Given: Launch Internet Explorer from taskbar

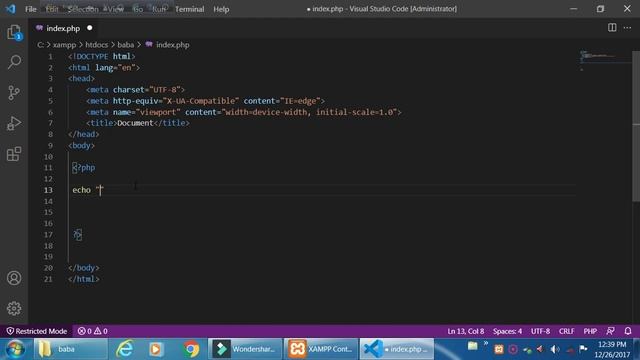Looking at the screenshot, I should [124, 349].
